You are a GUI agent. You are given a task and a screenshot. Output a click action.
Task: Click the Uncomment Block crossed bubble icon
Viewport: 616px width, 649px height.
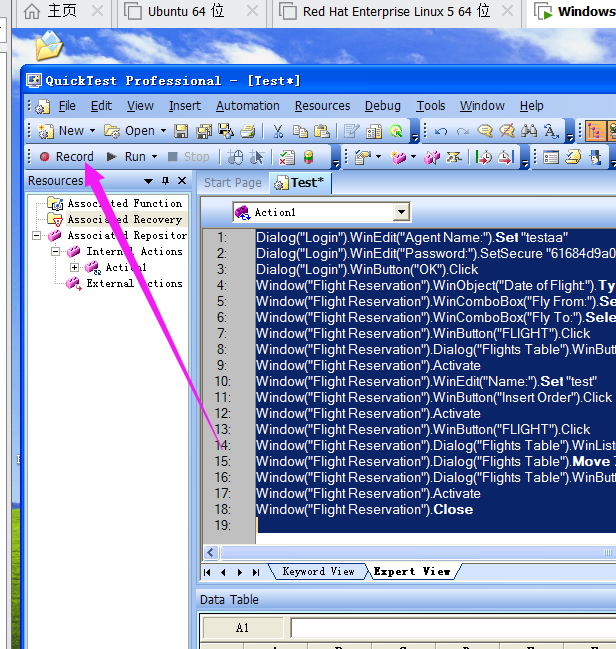pyautogui.click(x=507, y=131)
